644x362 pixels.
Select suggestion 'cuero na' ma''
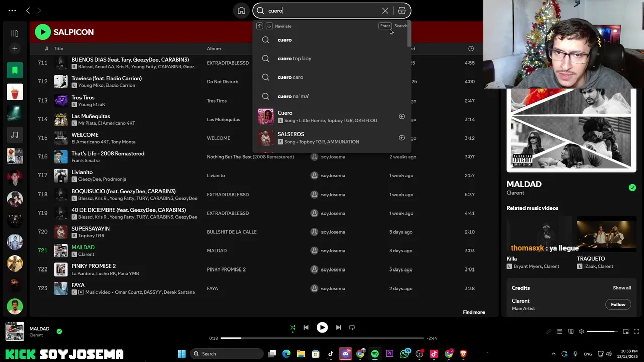[x=332, y=96]
